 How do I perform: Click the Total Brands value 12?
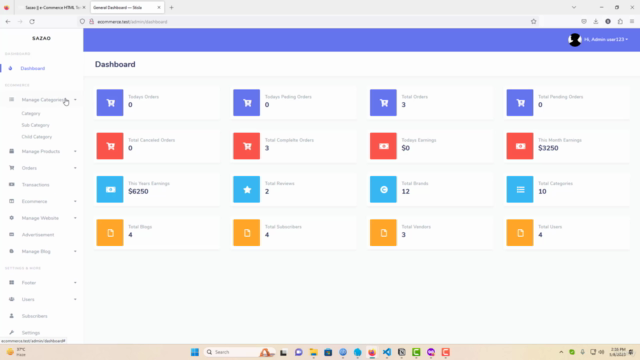405,191
